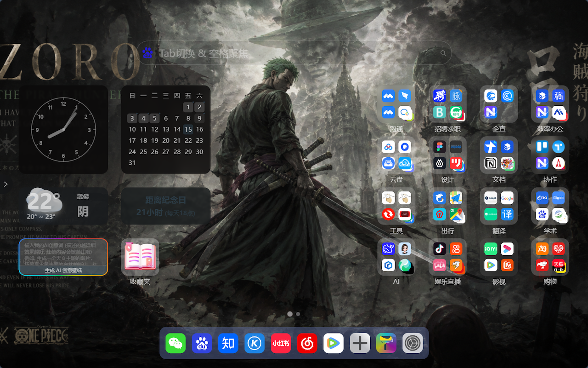The image size is (588, 368).
Task: Select date 31 in the calendar
Action: (x=132, y=163)
